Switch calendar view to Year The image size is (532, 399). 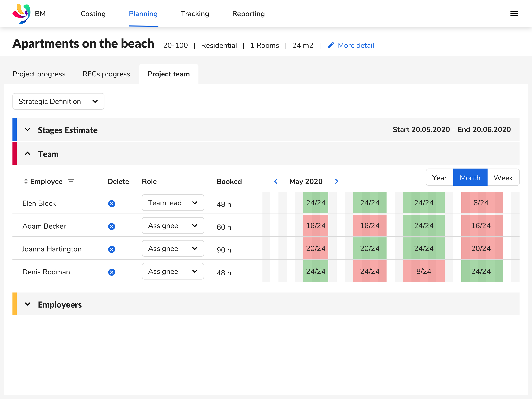[x=439, y=177]
